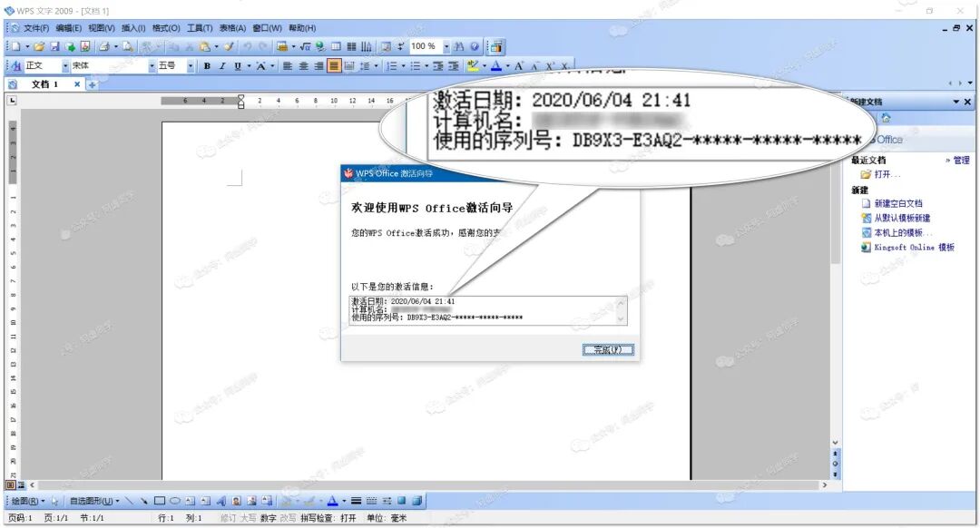Click the Open file folder icon
Image resolution: width=980 pixels, height=528 pixels.
coord(39,46)
